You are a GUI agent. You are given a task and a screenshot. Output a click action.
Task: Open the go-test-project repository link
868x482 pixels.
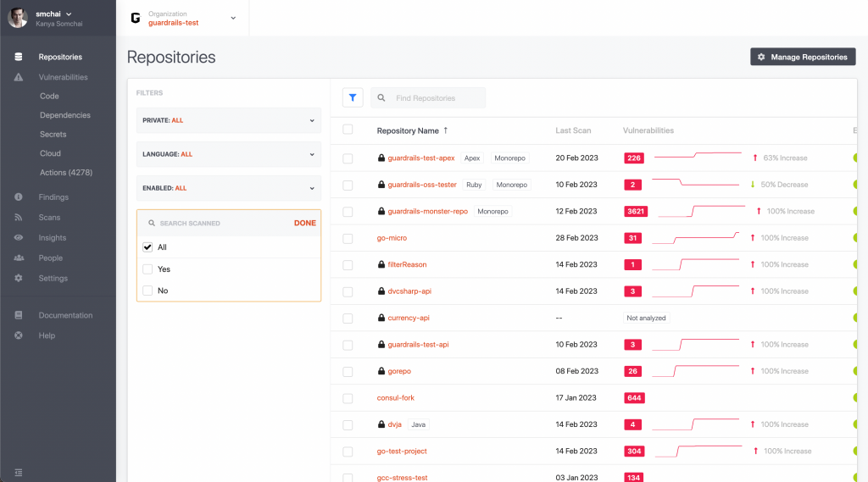point(402,451)
